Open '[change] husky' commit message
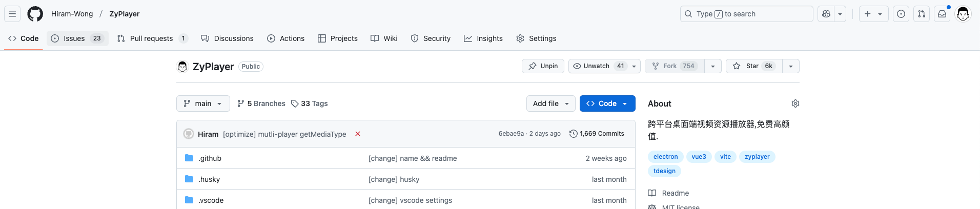Screen dimensions: 980x209 pos(394,179)
